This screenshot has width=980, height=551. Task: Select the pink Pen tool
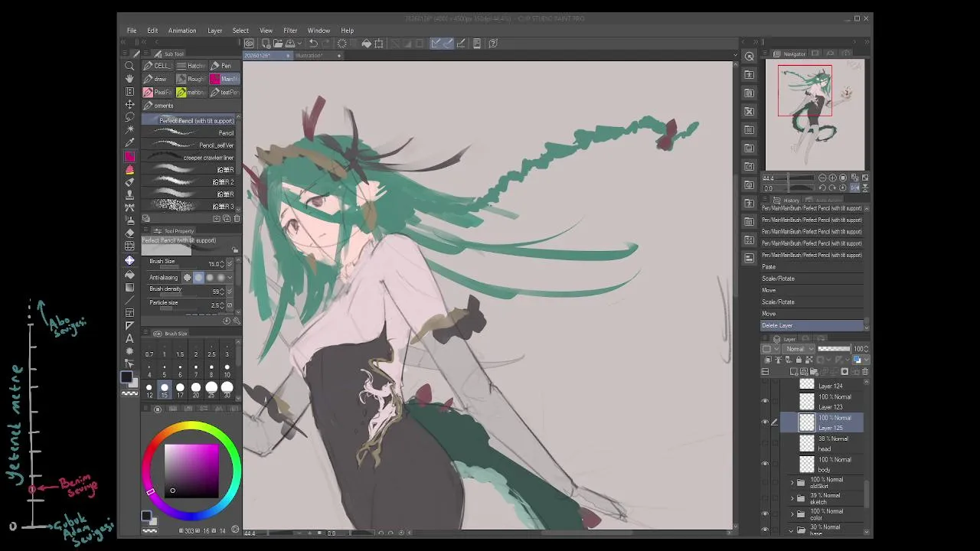(129, 156)
